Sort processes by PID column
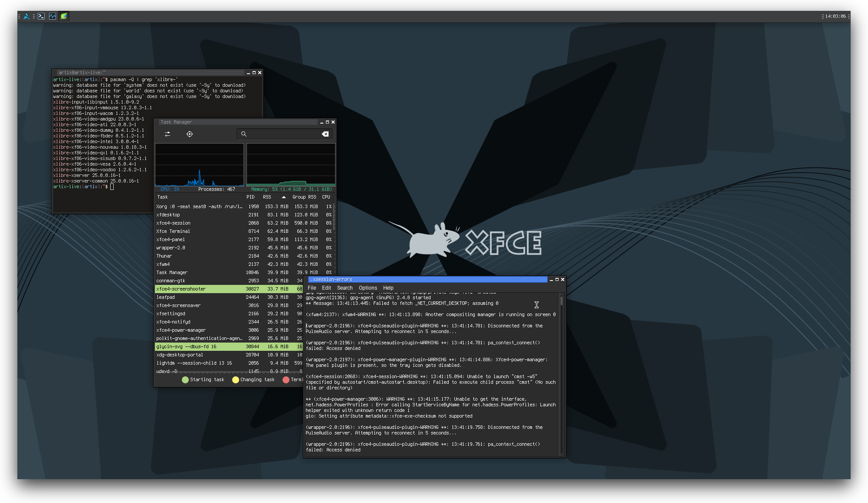This screenshot has height=503, width=868. point(250,197)
